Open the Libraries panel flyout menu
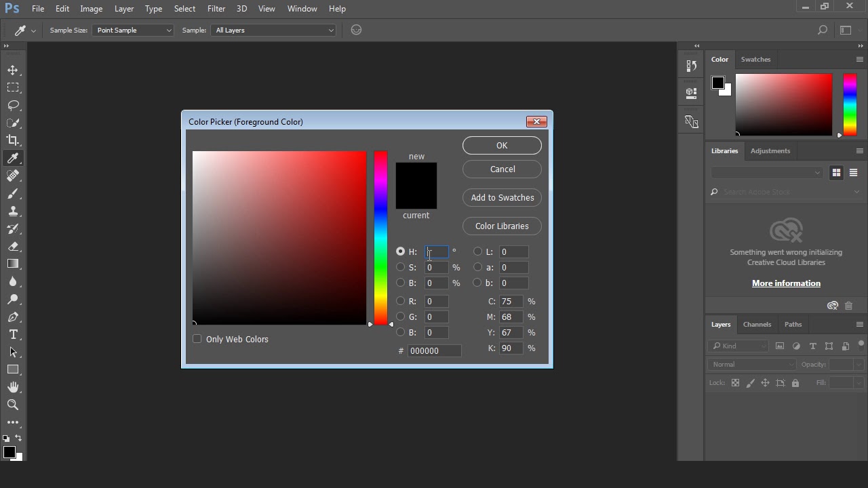Image resolution: width=868 pixels, height=488 pixels. point(859,151)
